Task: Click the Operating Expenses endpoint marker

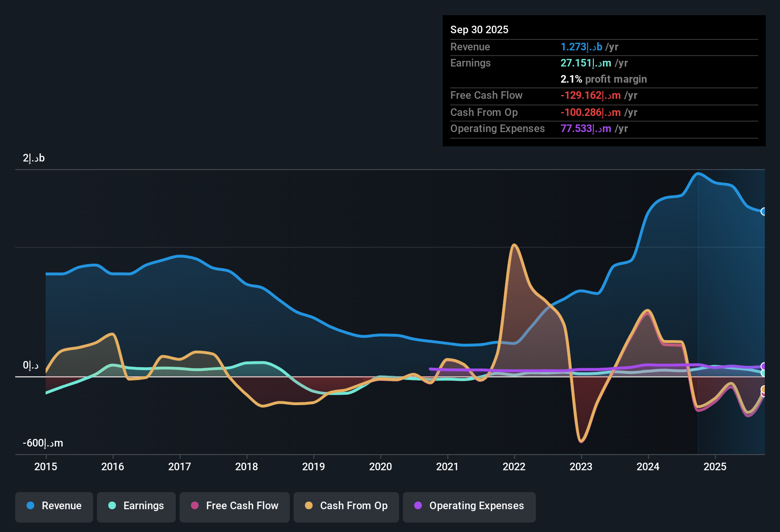Action: [x=764, y=366]
